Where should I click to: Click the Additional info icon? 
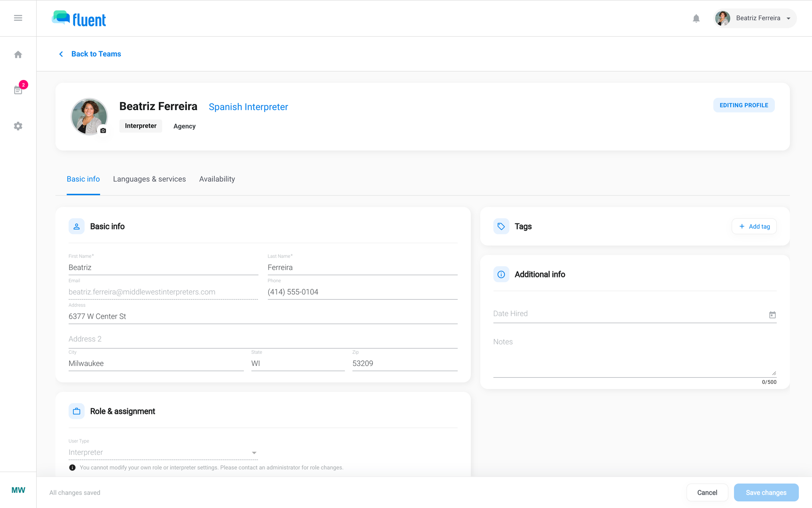[501, 274]
